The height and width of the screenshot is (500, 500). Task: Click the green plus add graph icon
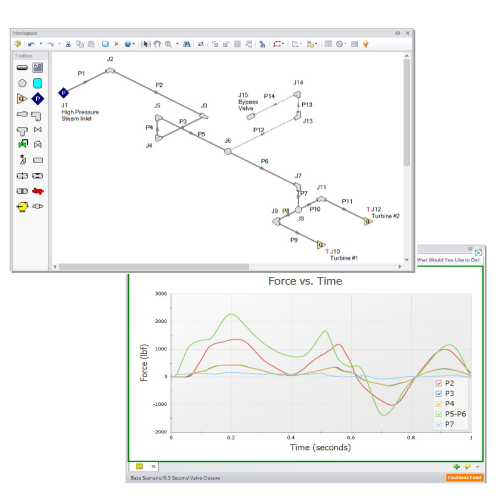456,467
